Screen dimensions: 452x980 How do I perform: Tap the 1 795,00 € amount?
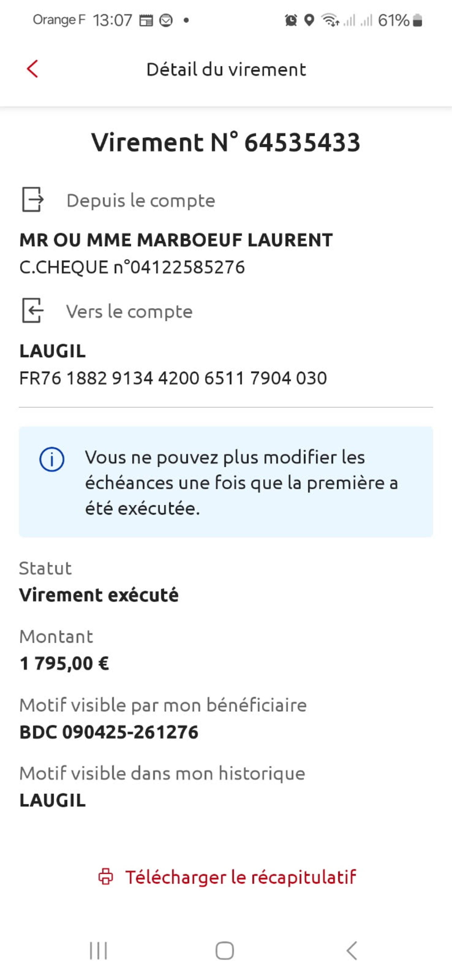click(64, 664)
